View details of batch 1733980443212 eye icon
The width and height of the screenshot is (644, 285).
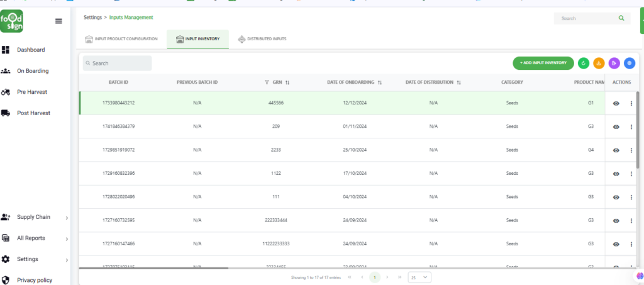tap(616, 103)
